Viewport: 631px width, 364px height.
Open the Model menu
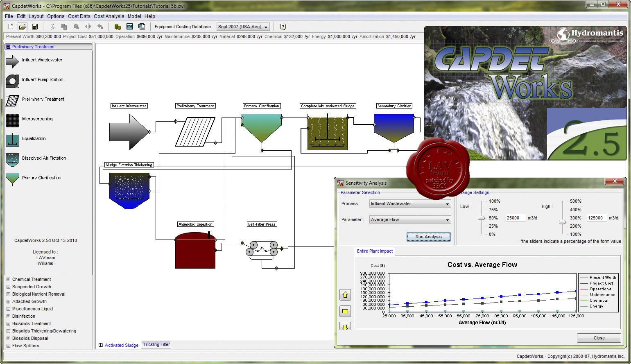[x=134, y=16]
